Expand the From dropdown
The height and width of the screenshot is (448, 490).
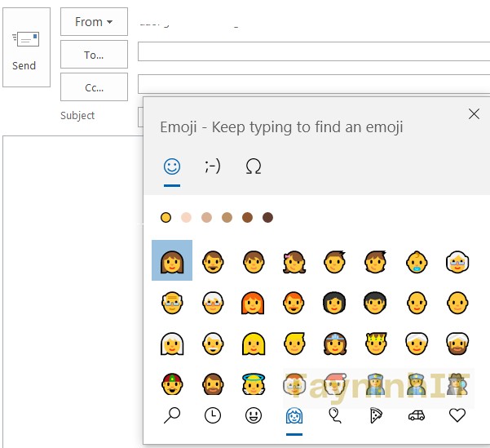pyautogui.click(x=94, y=22)
